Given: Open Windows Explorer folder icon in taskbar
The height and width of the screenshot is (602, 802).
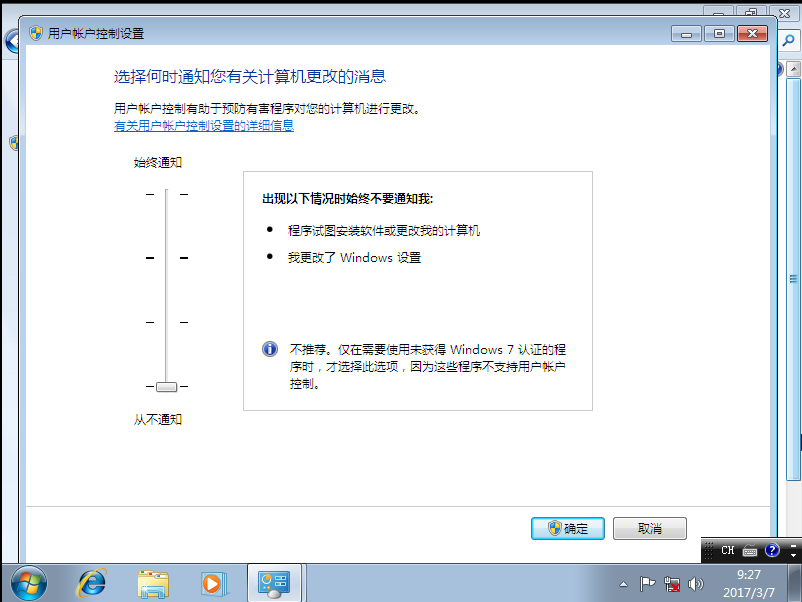Looking at the screenshot, I should (x=153, y=584).
